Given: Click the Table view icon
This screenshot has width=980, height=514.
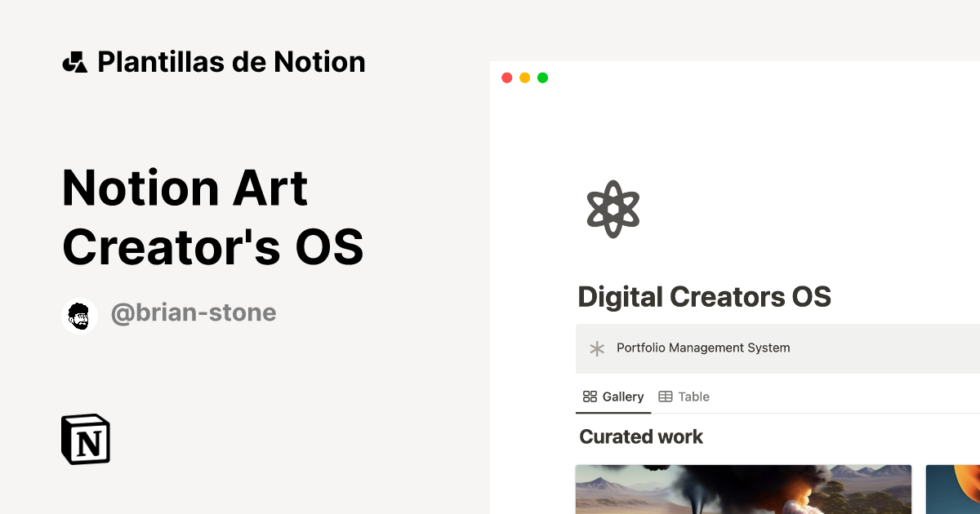Looking at the screenshot, I should coord(666,397).
